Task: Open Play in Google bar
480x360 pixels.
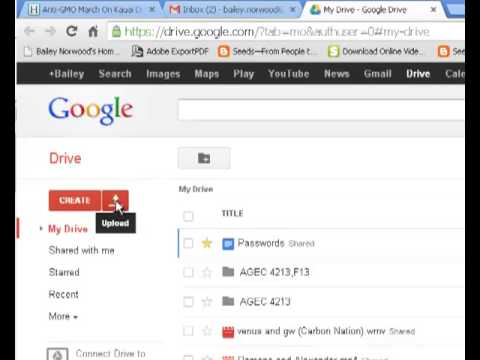Action: pos(244,74)
